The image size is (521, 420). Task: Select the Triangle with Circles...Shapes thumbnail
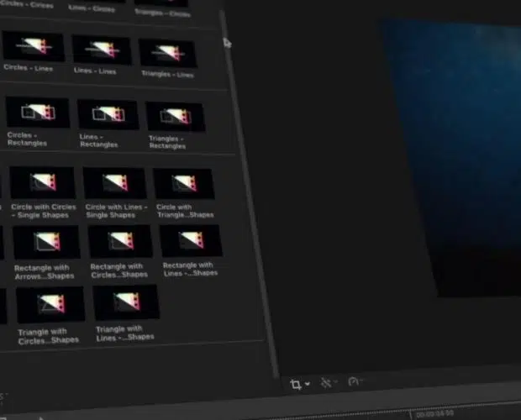(x=50, y=305)
